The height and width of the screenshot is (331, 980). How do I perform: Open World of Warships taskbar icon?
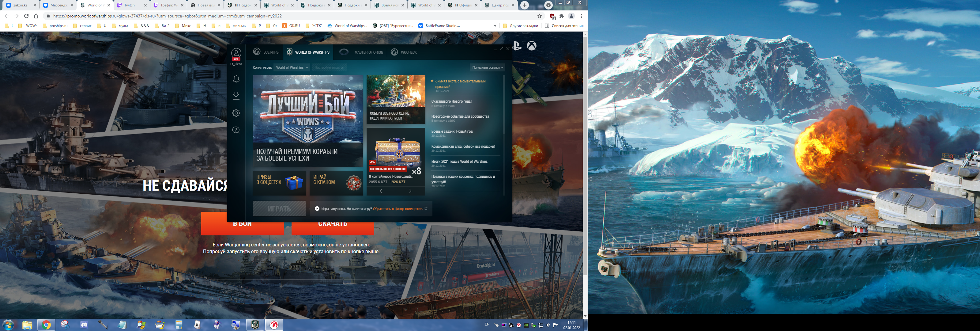[255, 325]
